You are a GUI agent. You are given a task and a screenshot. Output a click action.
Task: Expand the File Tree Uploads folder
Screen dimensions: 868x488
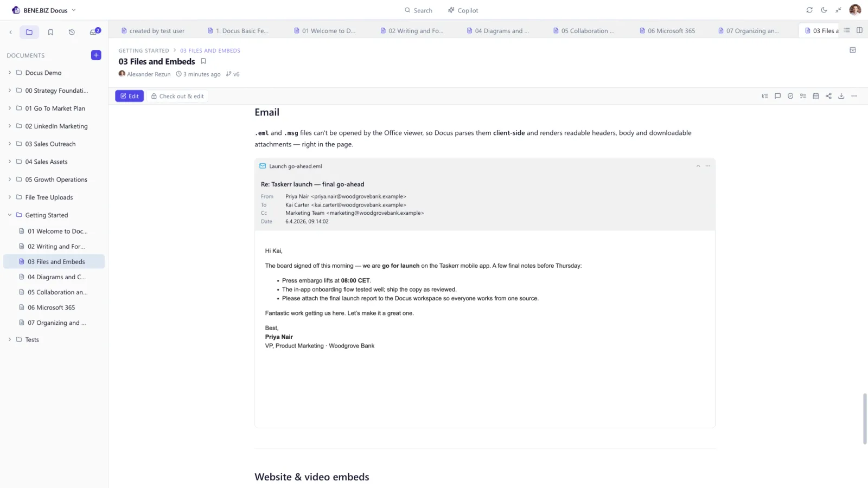click(10, 197)
